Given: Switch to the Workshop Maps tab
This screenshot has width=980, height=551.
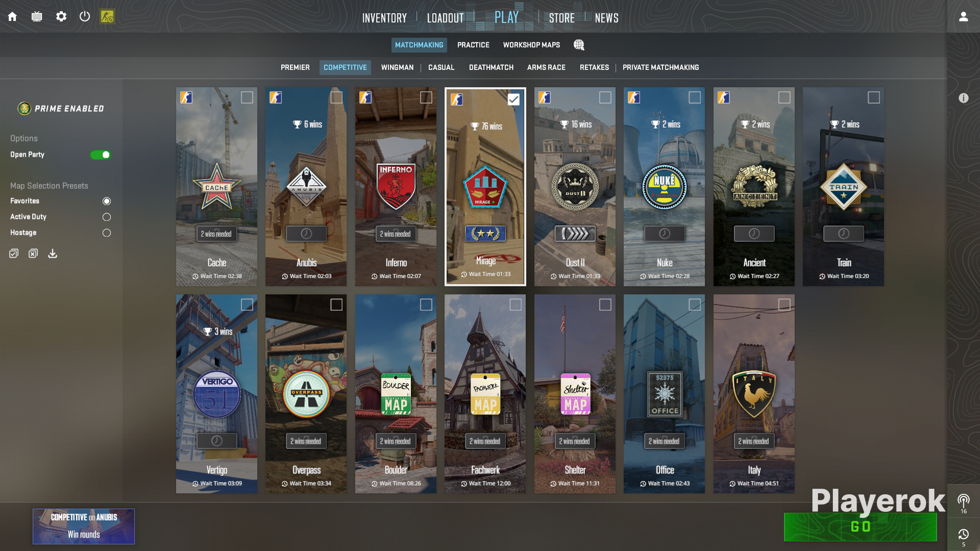Looking at the screenshot, I should [x=531, y=45].
